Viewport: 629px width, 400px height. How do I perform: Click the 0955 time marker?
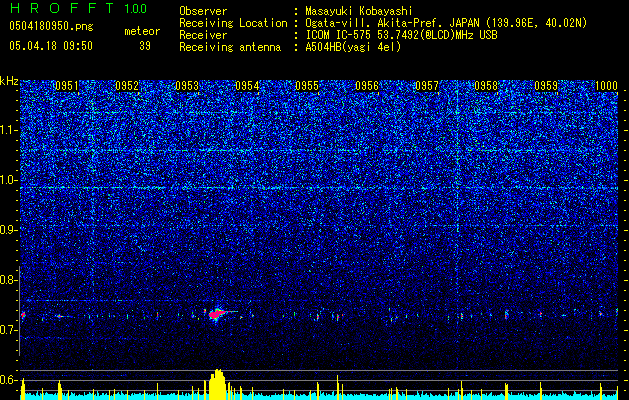[307, 86]
